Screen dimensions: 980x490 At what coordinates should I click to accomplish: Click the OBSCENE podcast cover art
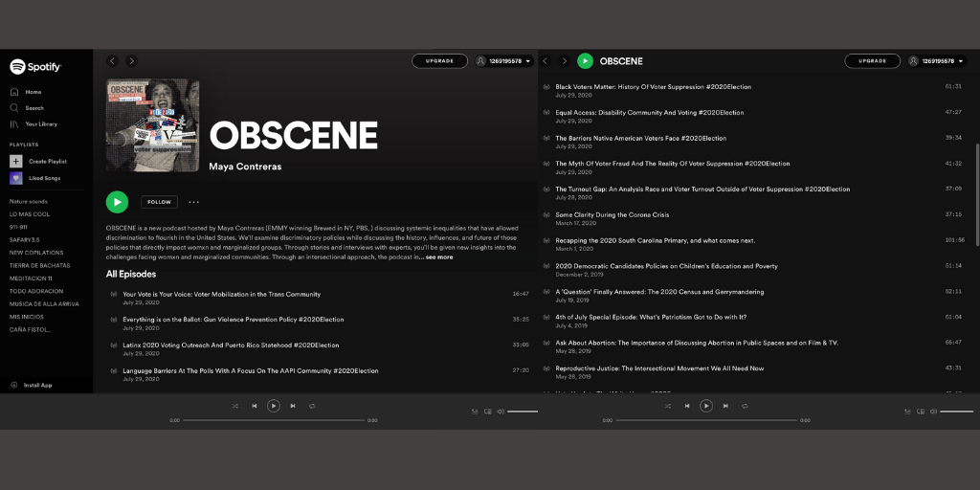(x=152, y=124)
